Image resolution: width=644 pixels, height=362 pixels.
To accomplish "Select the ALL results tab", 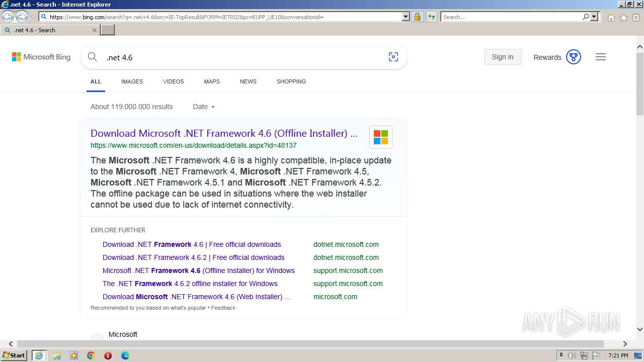I will pos(96,81).
